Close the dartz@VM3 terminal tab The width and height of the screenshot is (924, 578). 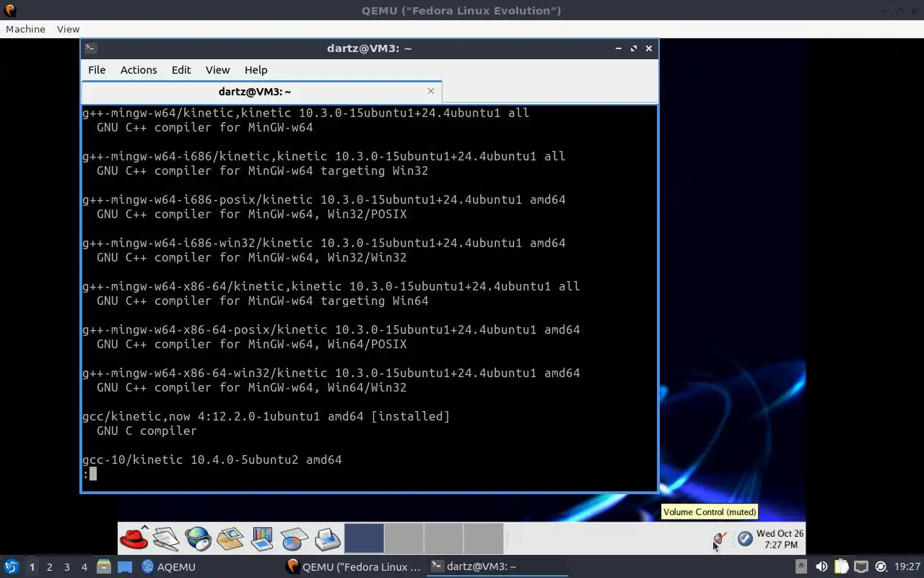coord(431,91)
